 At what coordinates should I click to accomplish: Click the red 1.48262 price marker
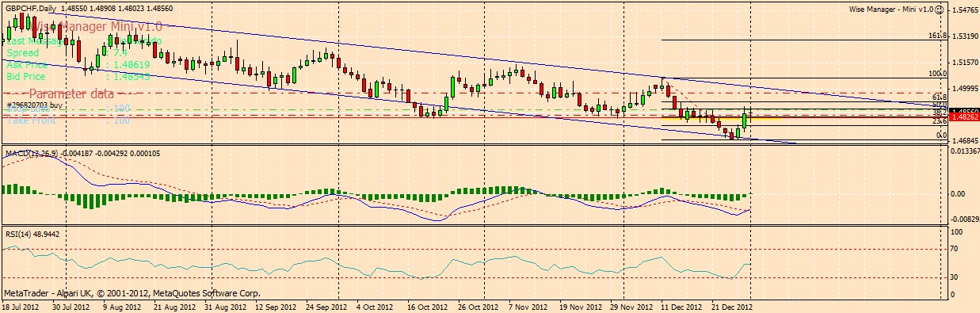pos(964,117)
